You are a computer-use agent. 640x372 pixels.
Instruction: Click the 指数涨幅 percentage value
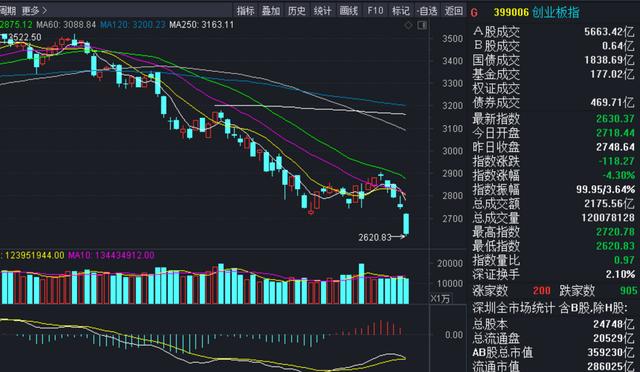click(619, 176)
